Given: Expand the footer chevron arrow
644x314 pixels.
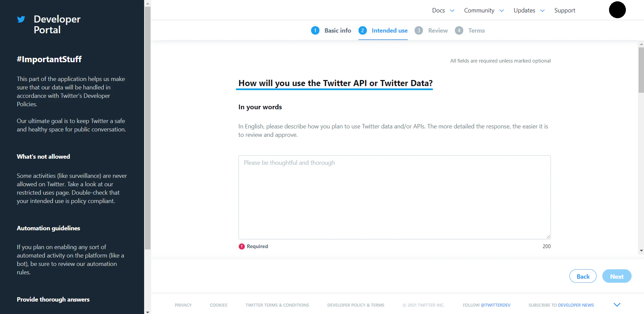Looking at the screenshot, I should pyautogui.click(x=617, y=305).
